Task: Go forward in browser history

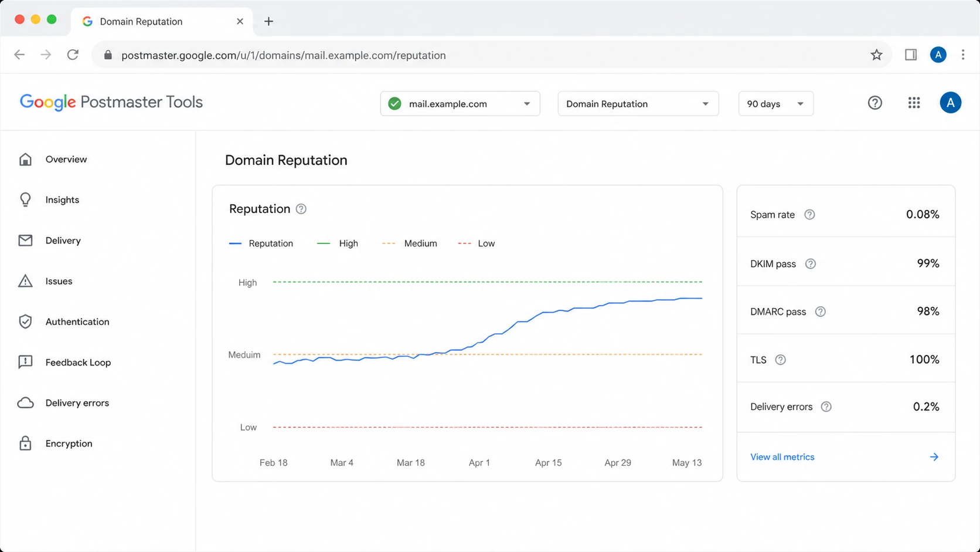Action: click(x=46, y=55)
